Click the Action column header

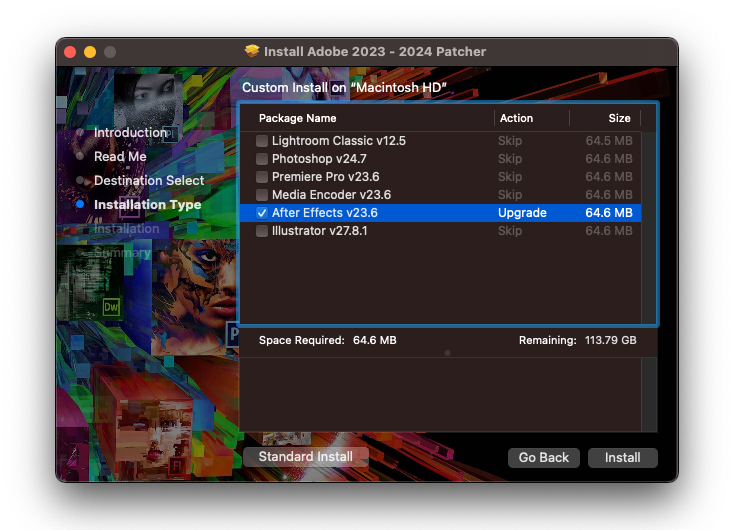(x=516, y=118)
